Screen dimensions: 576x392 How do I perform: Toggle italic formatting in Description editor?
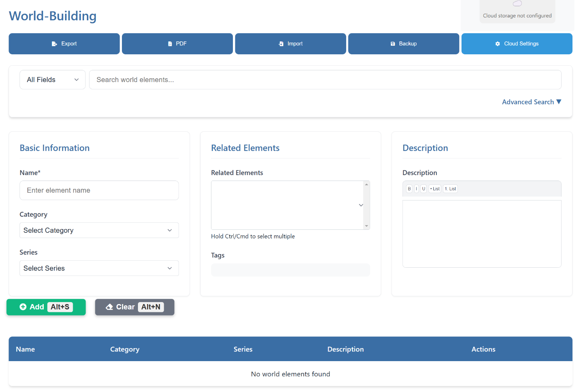pos(416,189)
